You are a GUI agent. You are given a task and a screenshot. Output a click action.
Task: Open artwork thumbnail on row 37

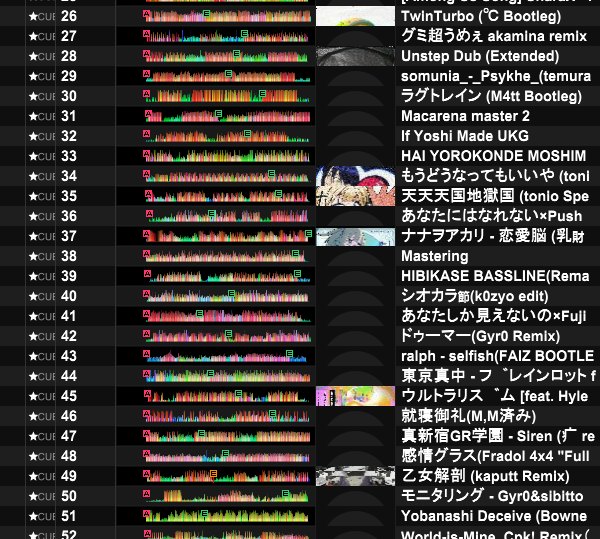(355, 236)
